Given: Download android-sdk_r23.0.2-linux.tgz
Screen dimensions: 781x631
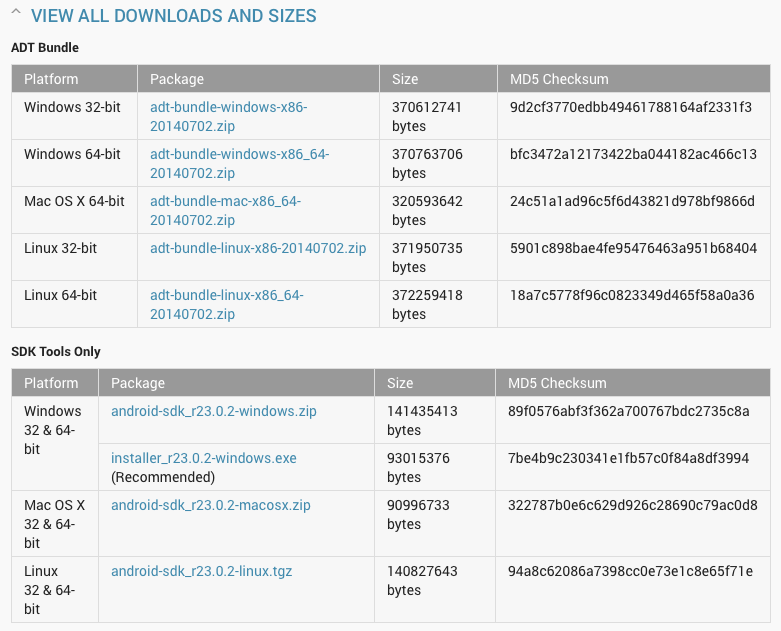Looking at the screenshot, I should pyautogui.click(x=201, y=571).
